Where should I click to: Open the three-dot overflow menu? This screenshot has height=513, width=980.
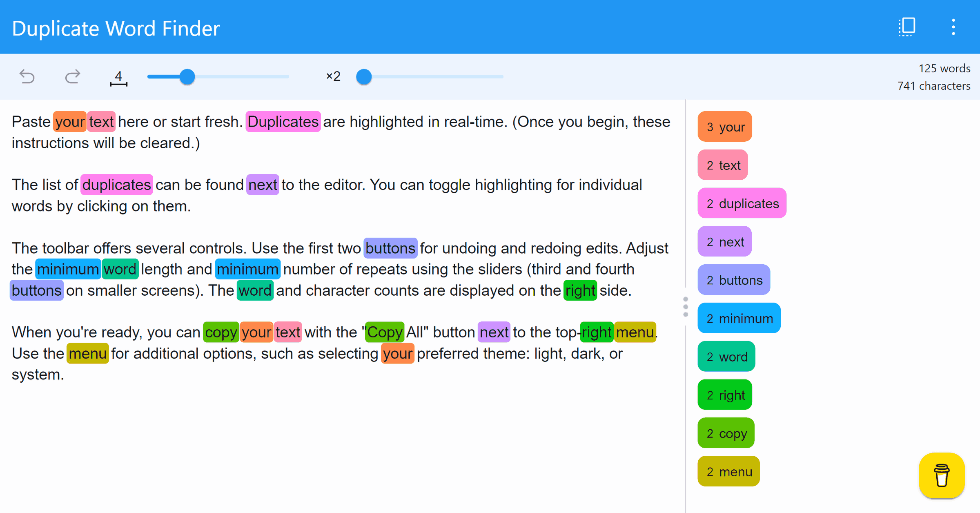(x=953, y=27)
